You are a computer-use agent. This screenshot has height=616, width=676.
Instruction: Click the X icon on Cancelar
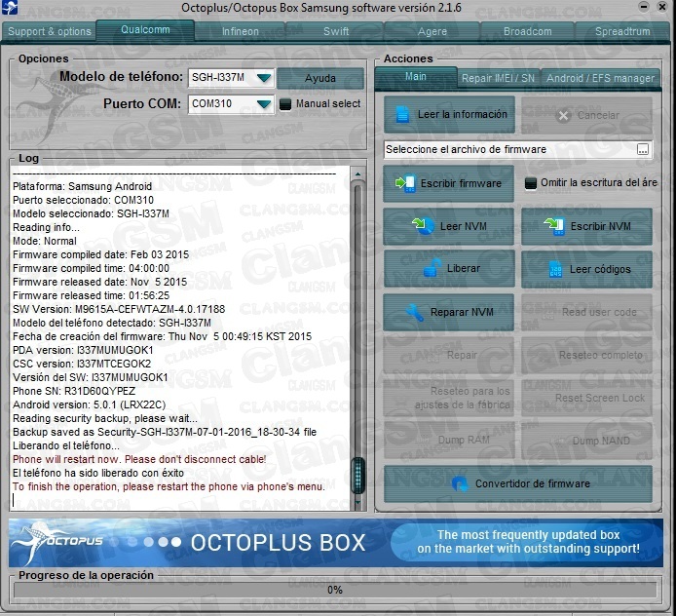[x=563, y=116]
